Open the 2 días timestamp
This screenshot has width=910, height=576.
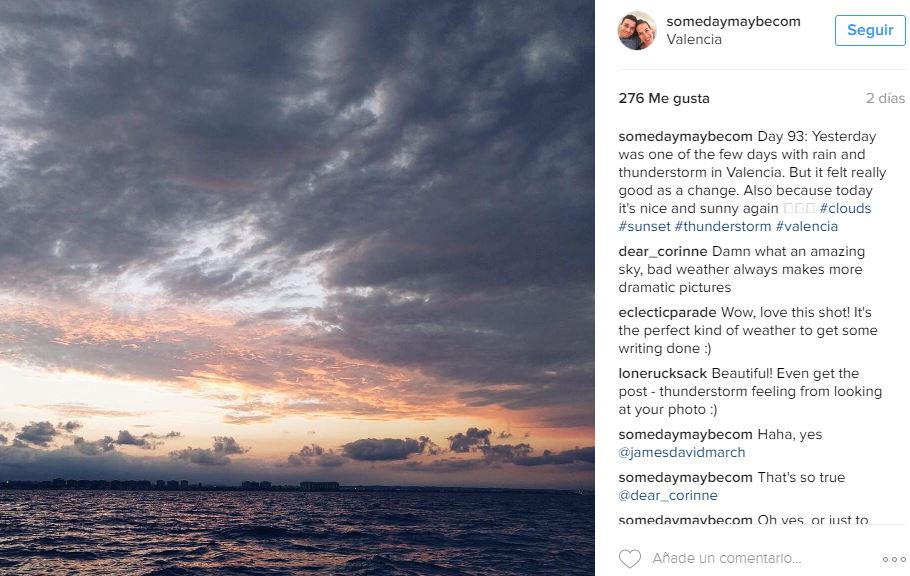tap(885, 99)
